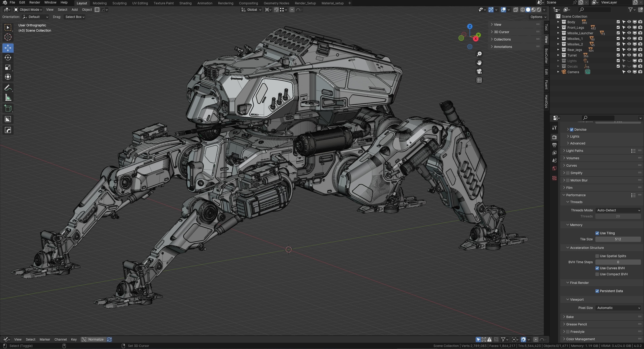This screenshot has height=349, width=644.
Task: Click the zoom viewport magnifier icon
Action: (x=479, y=54)
